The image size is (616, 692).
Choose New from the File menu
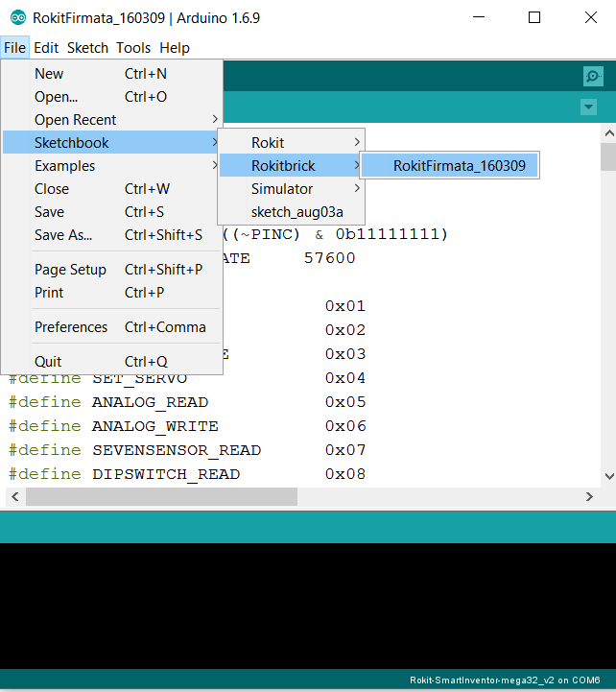coord(112,74)
